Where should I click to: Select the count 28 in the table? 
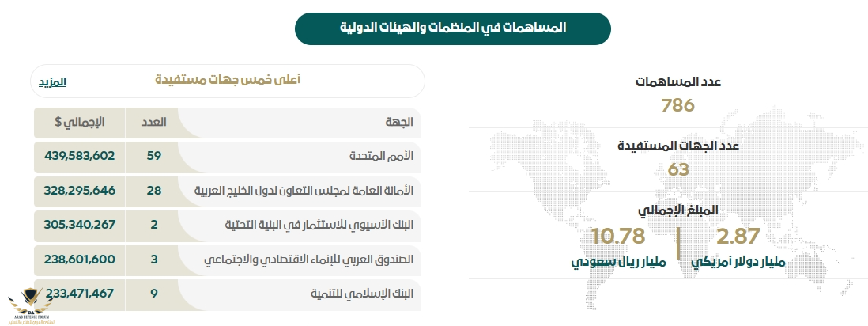pyautogui.click(x=154, y=190)
